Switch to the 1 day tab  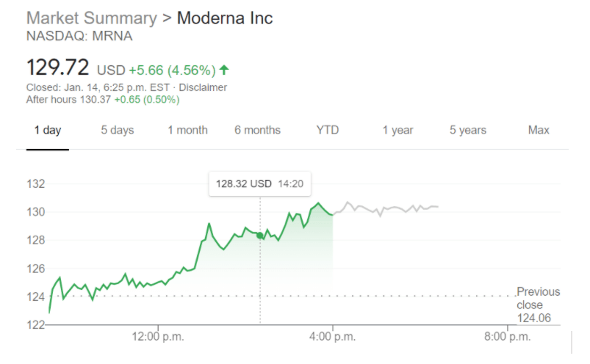click(48, 130)
